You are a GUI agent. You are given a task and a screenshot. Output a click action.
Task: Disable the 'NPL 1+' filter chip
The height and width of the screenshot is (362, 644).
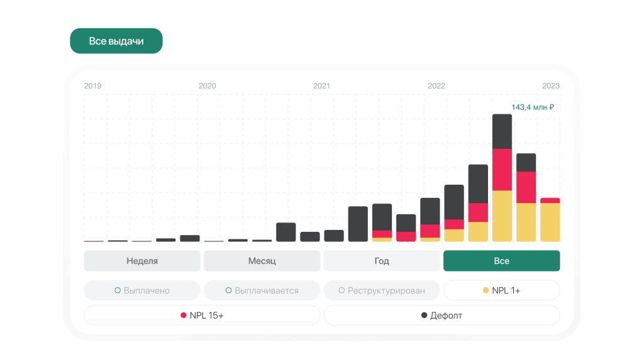(x=501, y=290)
